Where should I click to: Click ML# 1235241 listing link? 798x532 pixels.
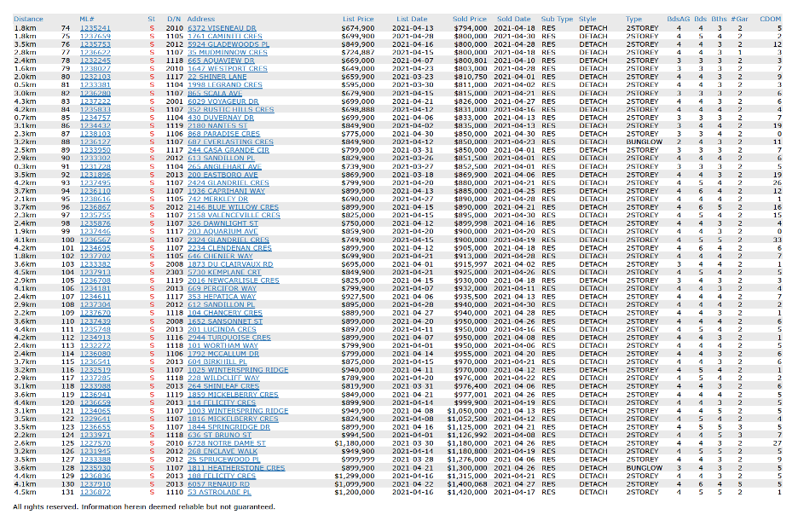95,27
